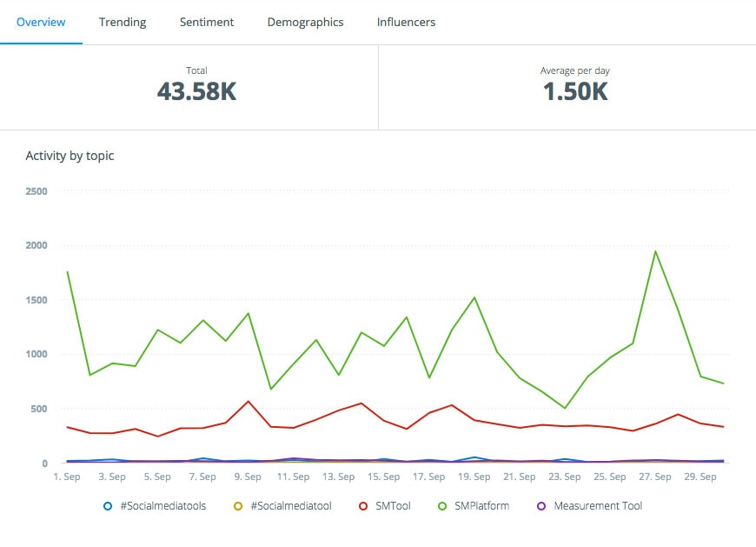Click the green line peak at 27 Sep
This screenshot has width=756, height=547.
click(x=655, y=251)
